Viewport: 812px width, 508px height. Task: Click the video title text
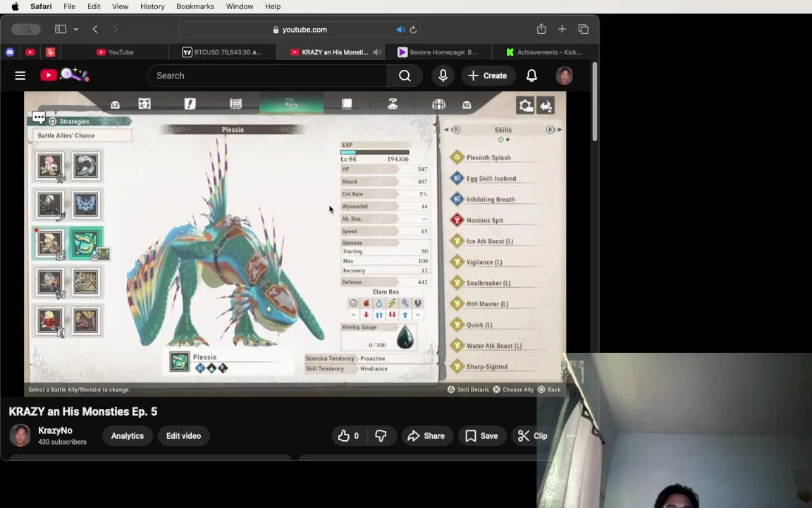tap(83, 411)
